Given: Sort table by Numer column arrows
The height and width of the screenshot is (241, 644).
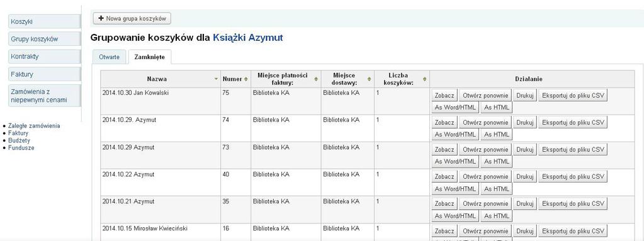Looking at the screenshot, I should (246, 79).
